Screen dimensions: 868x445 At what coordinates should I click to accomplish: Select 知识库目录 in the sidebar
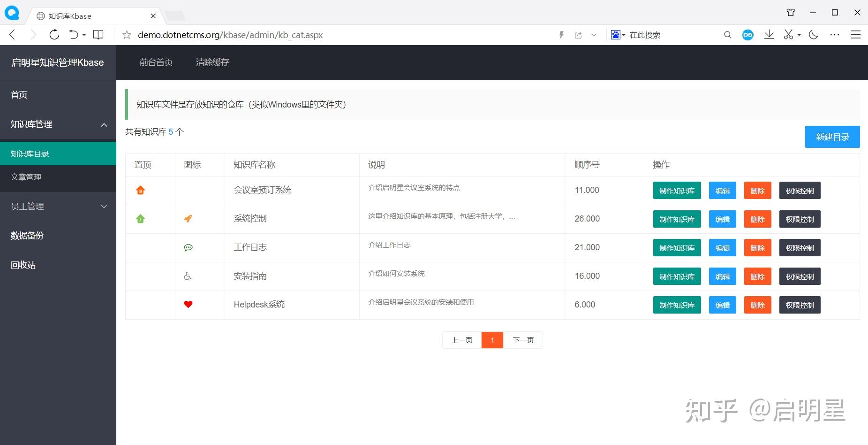pyautogui.click(x=58, y=153)
